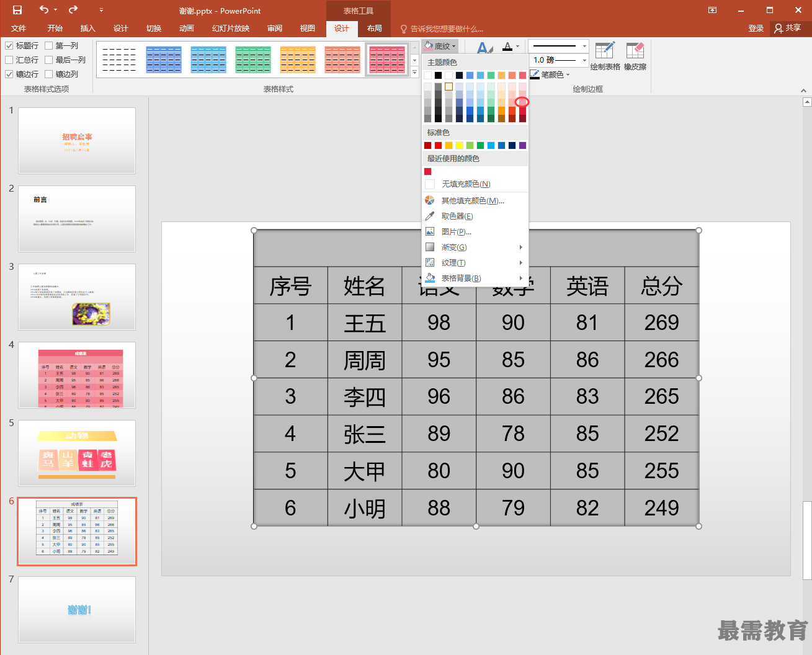The width and height of the screenshot is (812, 655).
Task: Click the Undo arrow icon
Action: pos(43,10)
